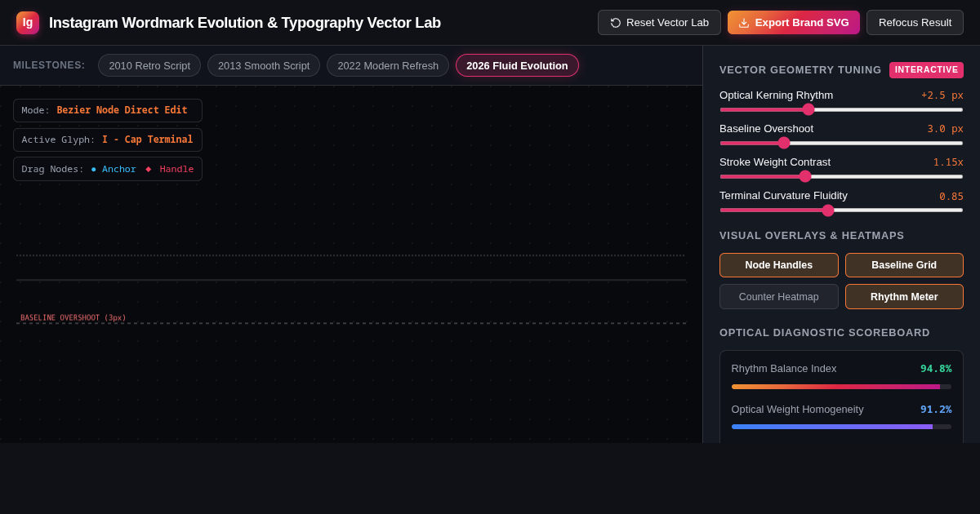This screenshot has width=980, height=514.
Task: Toggle the Node Handles overlay
Action: [779, 265]
